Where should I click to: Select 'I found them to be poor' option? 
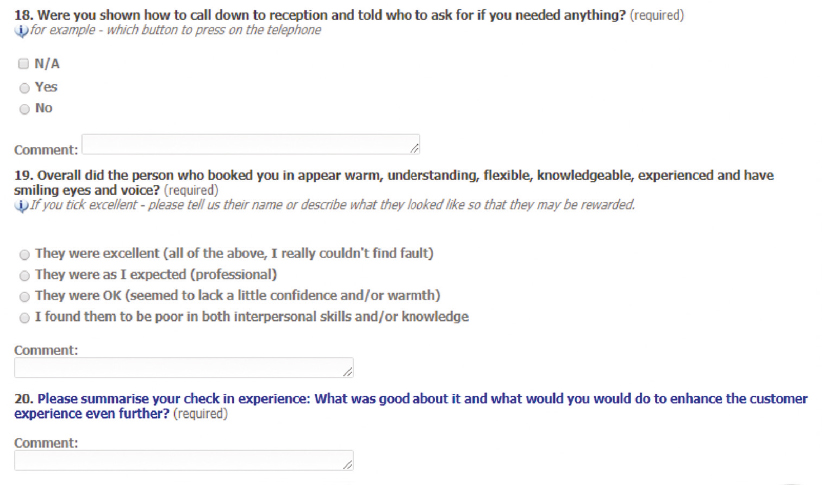24,318
